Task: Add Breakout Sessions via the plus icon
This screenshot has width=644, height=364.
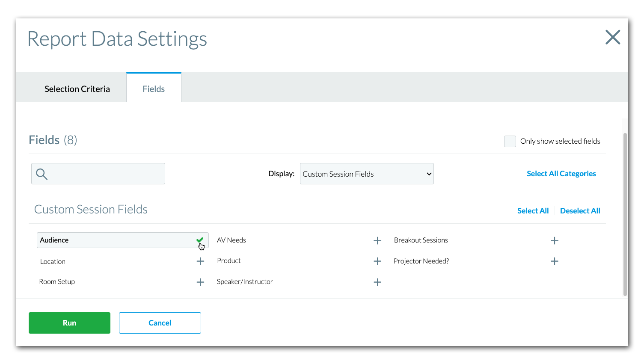Action: (554, 240)
